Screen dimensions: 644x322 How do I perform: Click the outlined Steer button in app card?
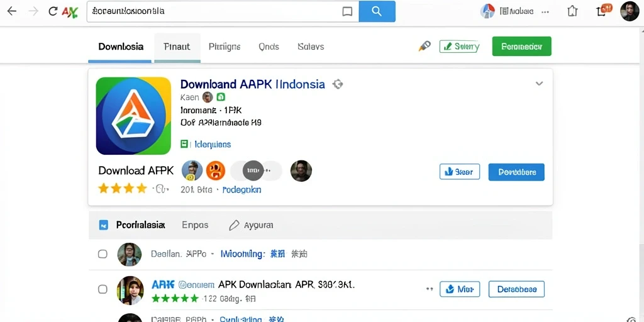pyautogui.click(x=460, y=172)
